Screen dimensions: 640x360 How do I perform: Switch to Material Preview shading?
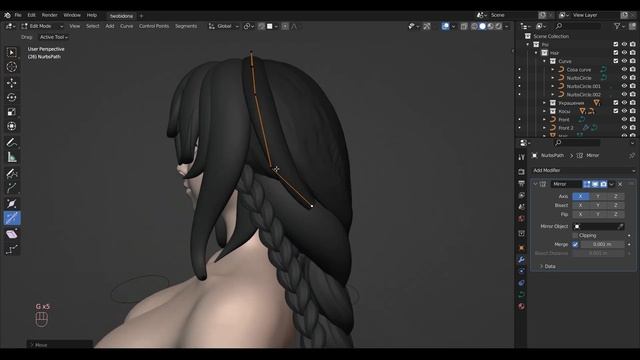[x=491, y=26]
